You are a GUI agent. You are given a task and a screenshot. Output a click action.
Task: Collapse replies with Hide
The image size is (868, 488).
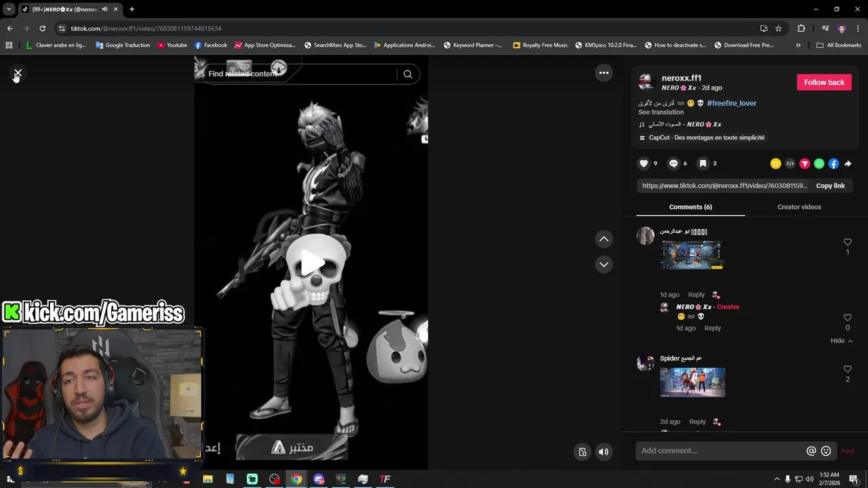[841, 341]
